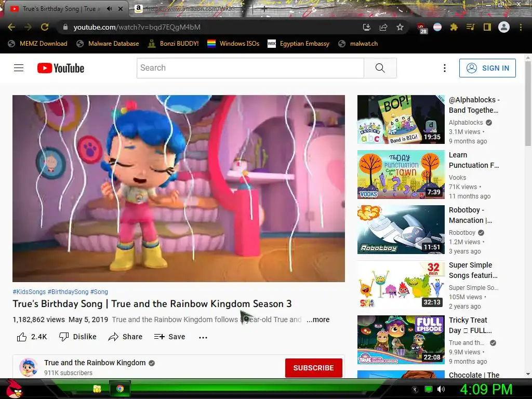Click the SIGN IN button
The width and height of the screenshot is (532, 399).
pyautogui.click(x=487, y=68)
